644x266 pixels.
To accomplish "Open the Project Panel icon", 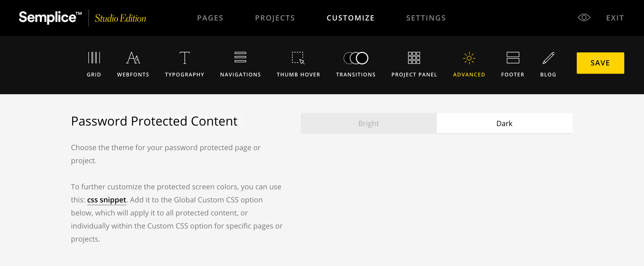I will pos(414,58).
